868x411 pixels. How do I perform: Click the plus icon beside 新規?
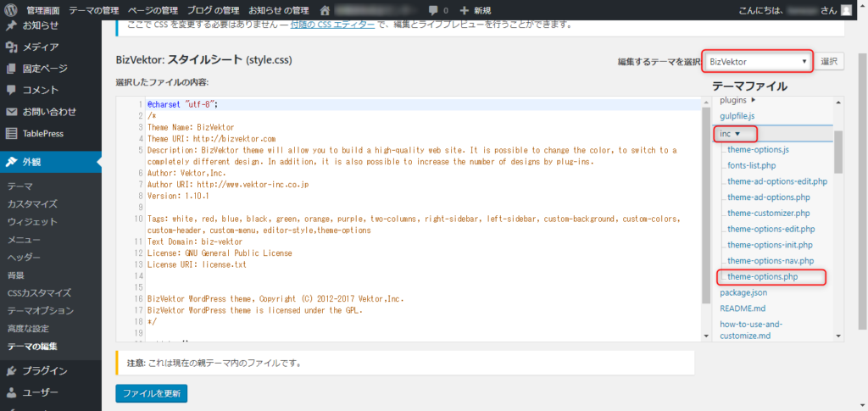pos(465,10)
